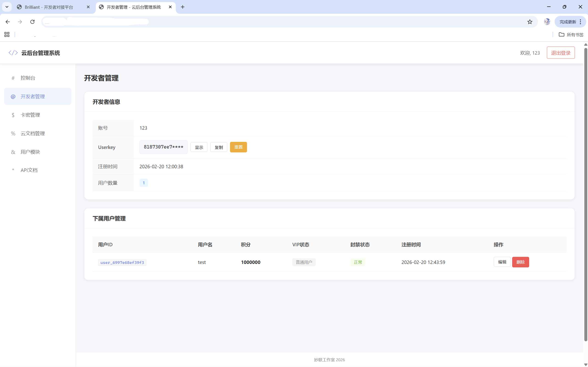Reload the page with the refresh icon

click(32, 22)
